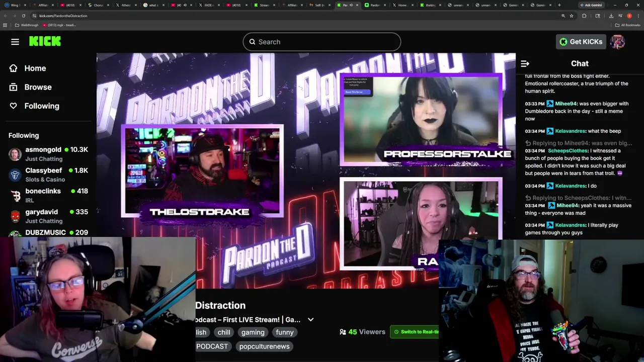This screenshot has width=644, height=362.
Task: Bookmark this page with the star
Action: click(x=572, y=16)
